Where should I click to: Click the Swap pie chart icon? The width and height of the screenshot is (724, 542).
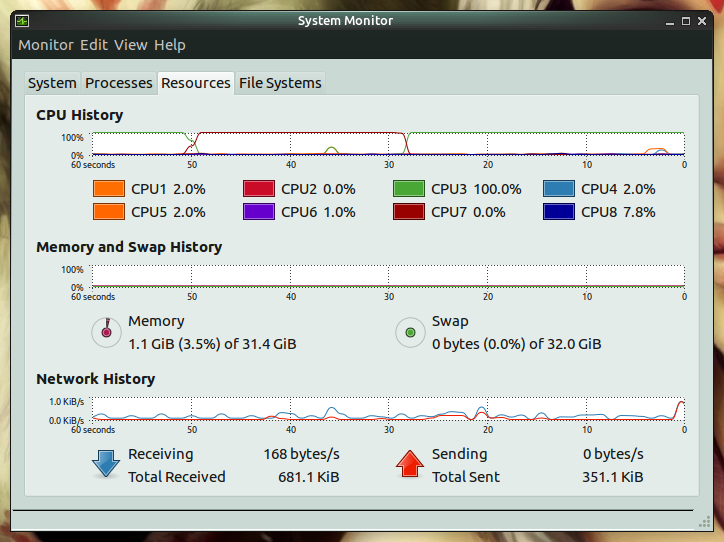pos(410,332)
